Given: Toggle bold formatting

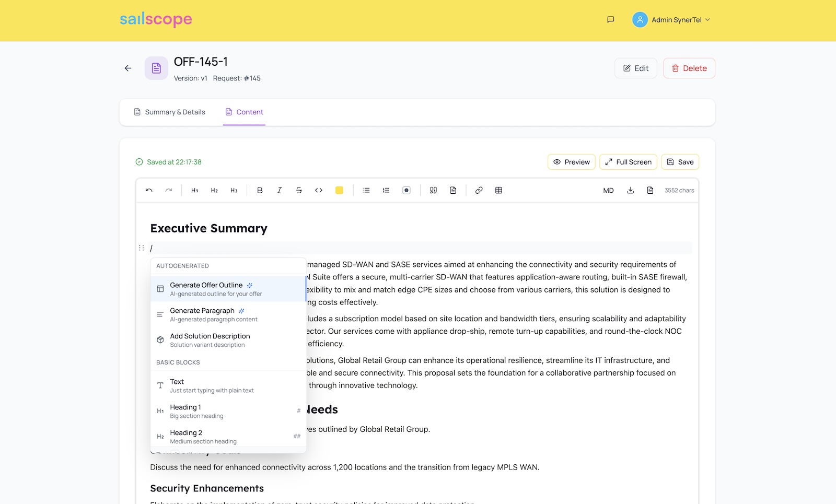Looking at the screenshot, I should click(260, 191).
